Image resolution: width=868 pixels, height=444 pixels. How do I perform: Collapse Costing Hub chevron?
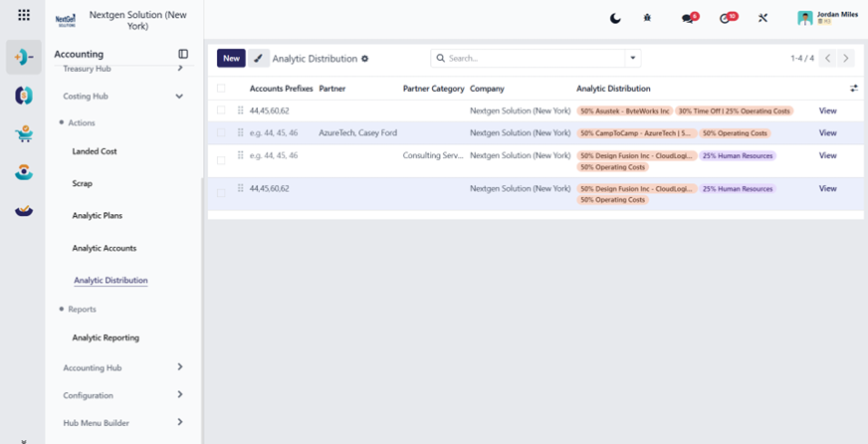(179, 97)
